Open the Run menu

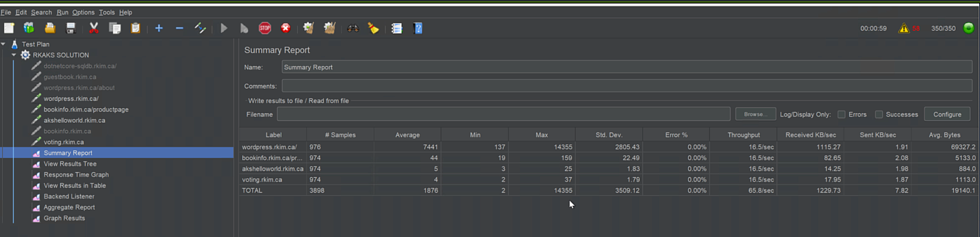(62, 12)
